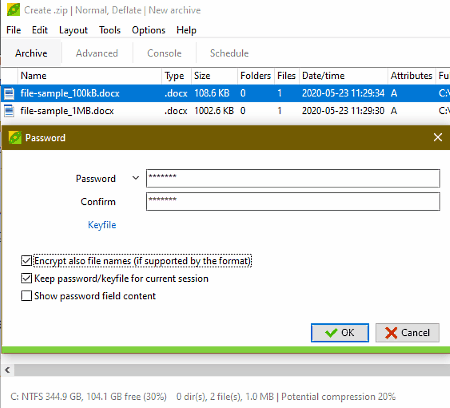This screenshot has height=408, width=450.
Task: Sort by the Attributes column header
Action: pos(412,76)
